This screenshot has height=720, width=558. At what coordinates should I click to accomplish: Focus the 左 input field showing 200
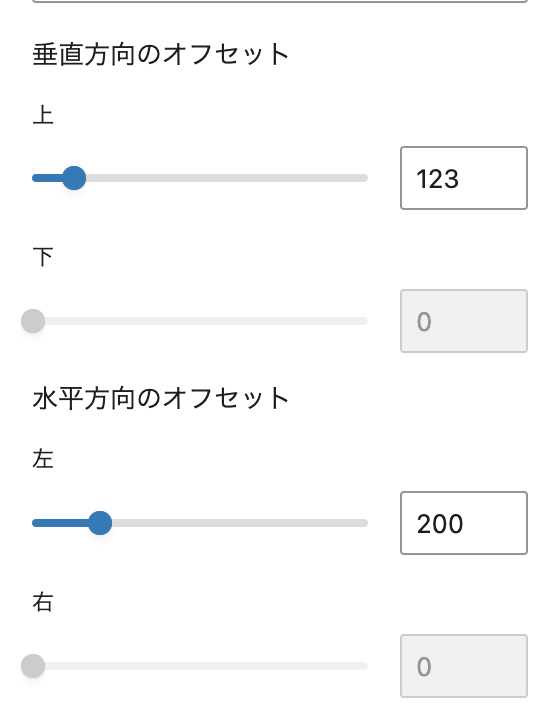point(464,523)
